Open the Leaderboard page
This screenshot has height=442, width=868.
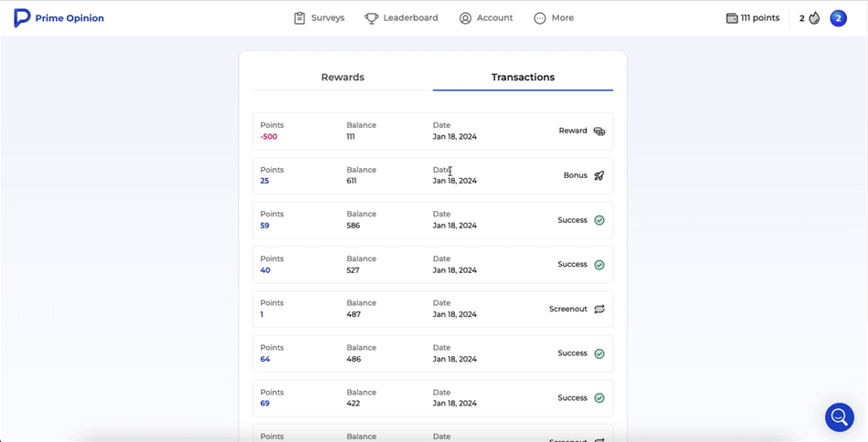click(x=401, y=18)
